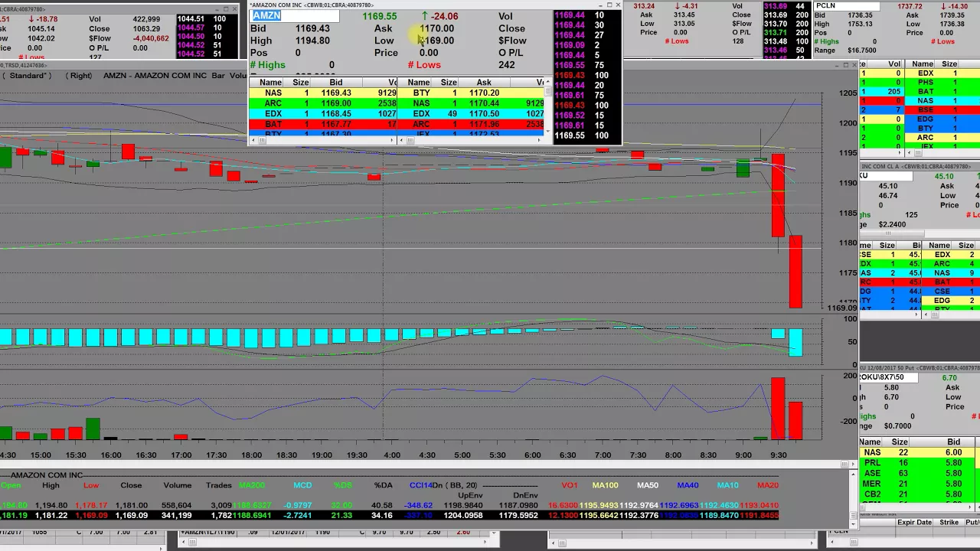Click PCLN Range value $16.7500
Screen dimensions: 980x551
point(861,51)
